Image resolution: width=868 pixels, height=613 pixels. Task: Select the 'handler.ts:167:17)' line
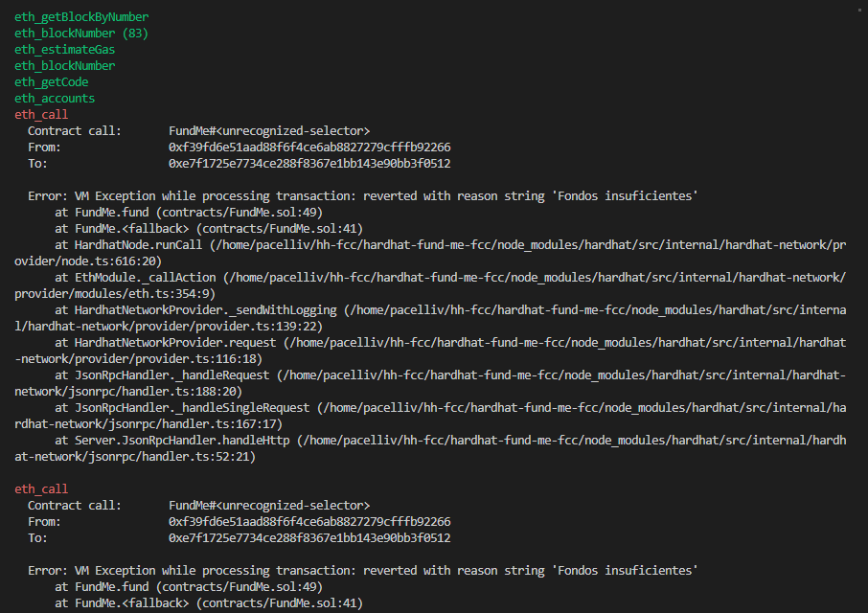[148, 424]
